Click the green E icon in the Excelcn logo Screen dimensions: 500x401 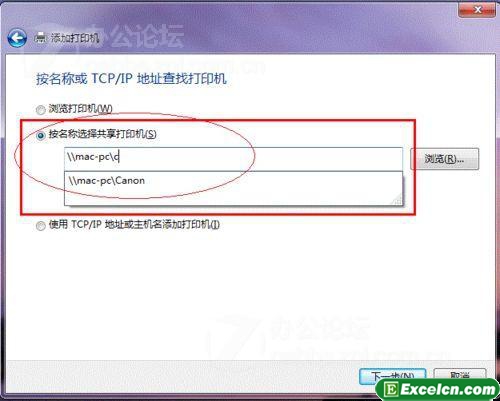[391, 389]
